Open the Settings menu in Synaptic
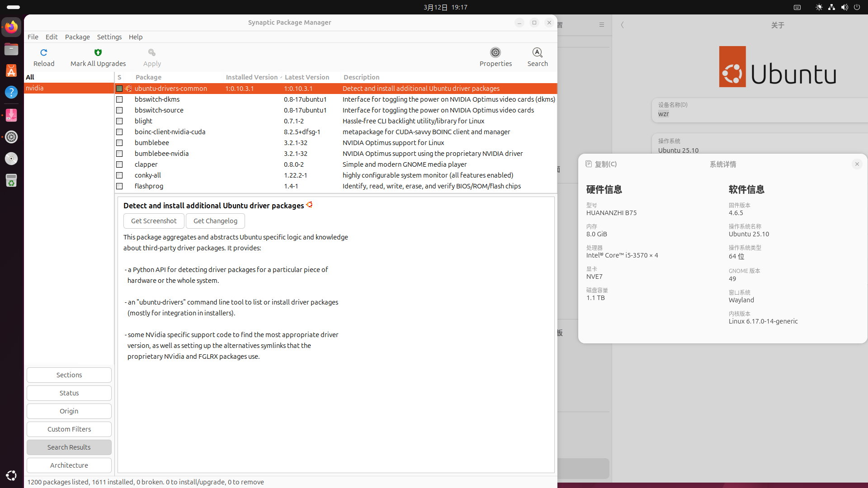868x488 pixels. coord(109,37)
